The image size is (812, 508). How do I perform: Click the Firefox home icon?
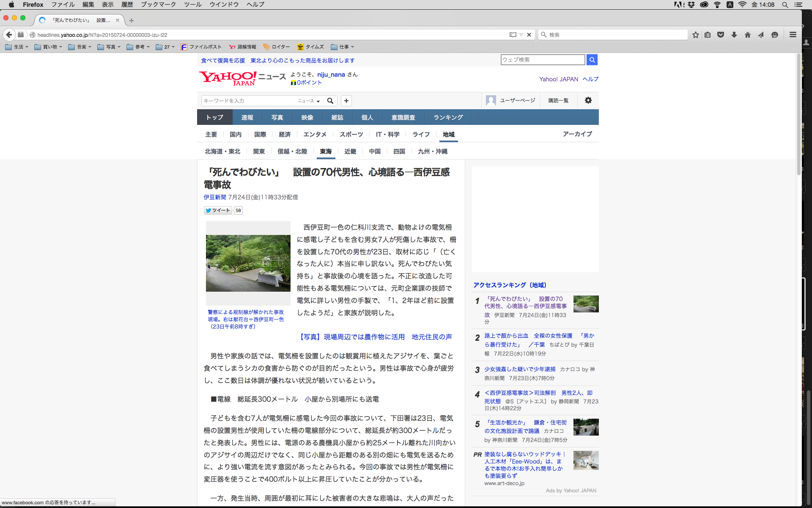(x=747, y=35)
